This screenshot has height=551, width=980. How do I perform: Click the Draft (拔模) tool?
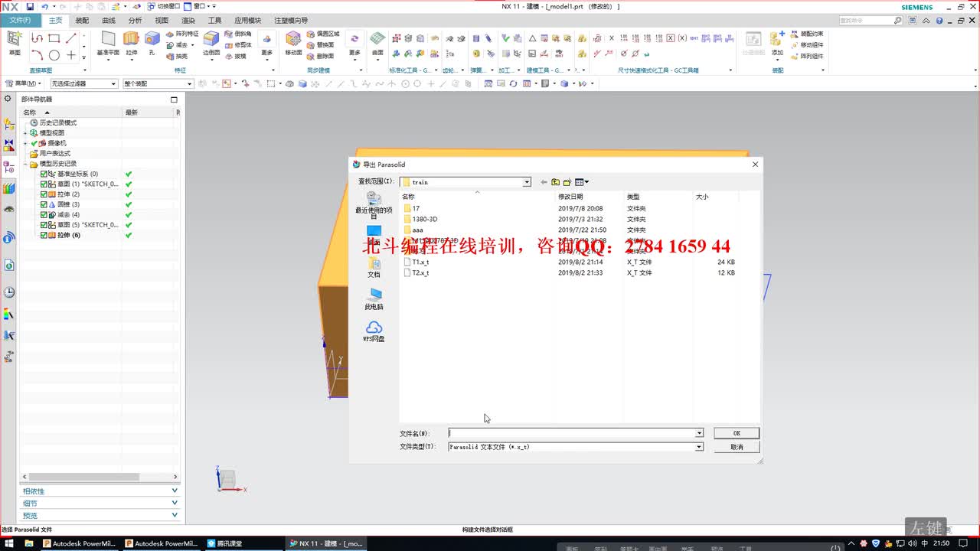(235, 56)
